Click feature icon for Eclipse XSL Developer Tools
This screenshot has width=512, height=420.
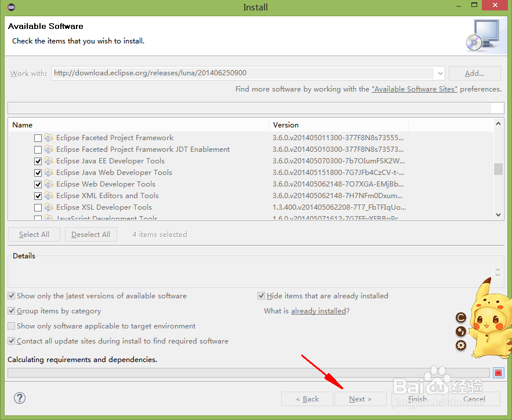click(49, 207)
